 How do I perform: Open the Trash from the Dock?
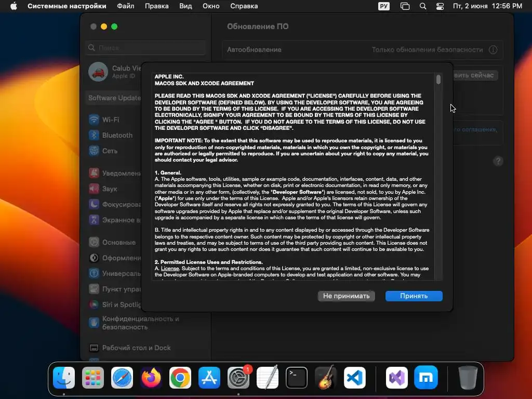click(x=468, y=378)
